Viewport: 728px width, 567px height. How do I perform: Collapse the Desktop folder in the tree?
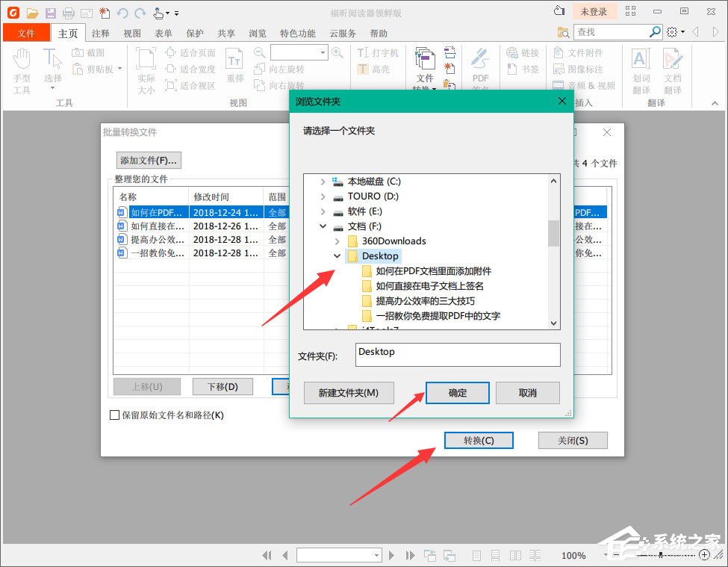337,255
